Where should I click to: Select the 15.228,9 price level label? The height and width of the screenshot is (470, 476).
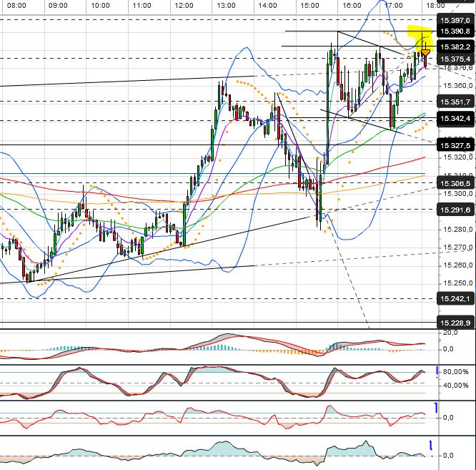pyautogui.click(x=455, y=323)
